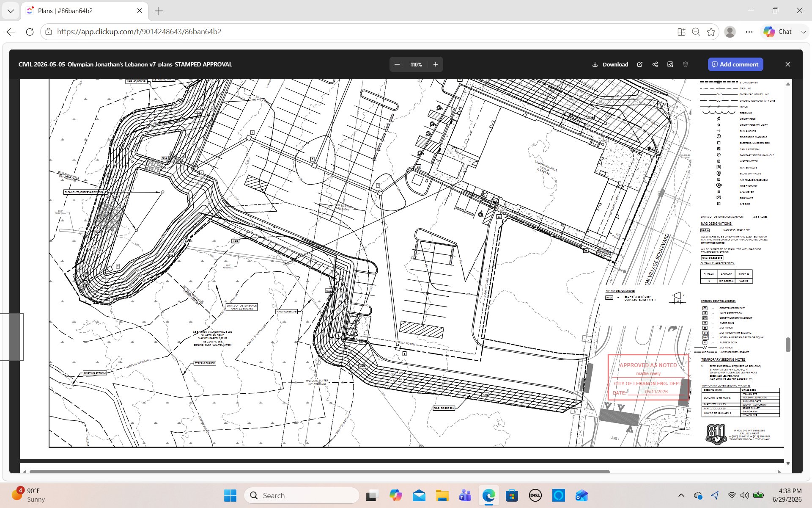This screenshot has height=508, width=812.
Task: Click the TEMPORARY SEEDING NOTES heading
Action: pos(723,359)
